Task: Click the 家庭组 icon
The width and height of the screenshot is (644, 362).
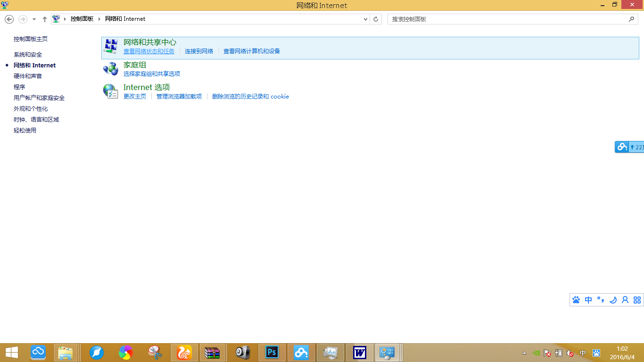Action: (110, 68)
